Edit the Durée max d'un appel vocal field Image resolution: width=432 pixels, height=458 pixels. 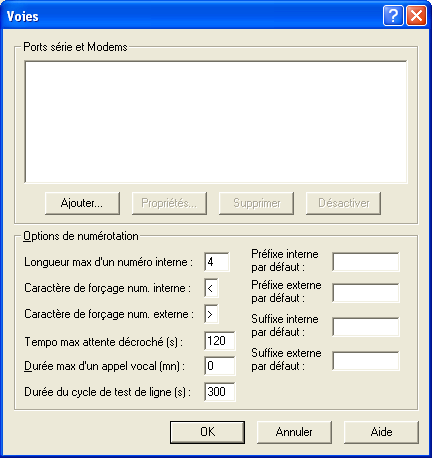point(220,366)
